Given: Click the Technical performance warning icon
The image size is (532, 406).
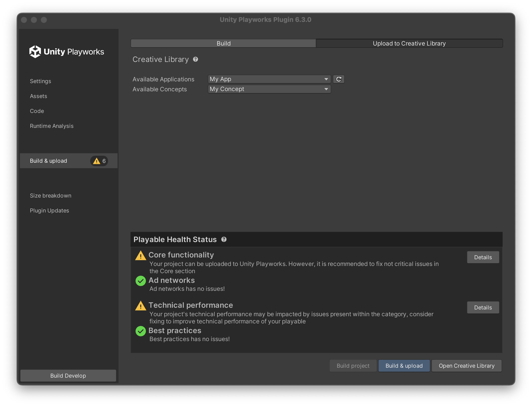Looking at the screenshot, I should click(140, 306).
